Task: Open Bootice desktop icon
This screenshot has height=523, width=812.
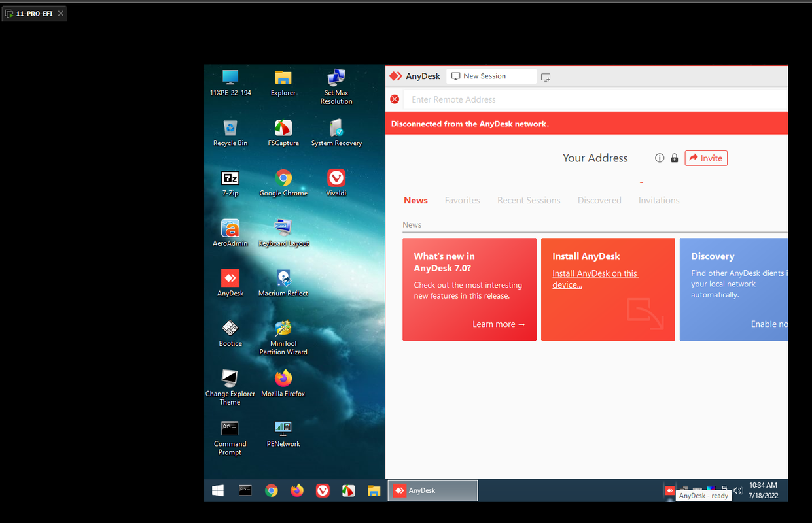Action: [x=230, y=333]
